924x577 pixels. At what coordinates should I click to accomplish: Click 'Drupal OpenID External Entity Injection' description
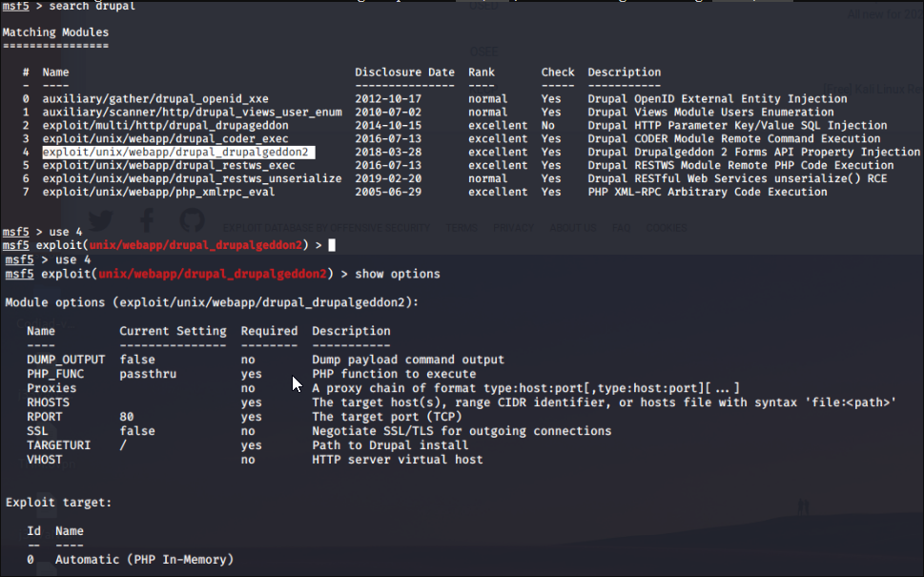click(x=717, y=99)
